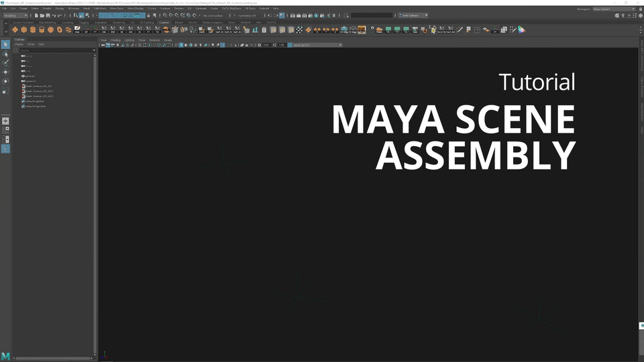
Task: Select the arrow Select tool in toolbox
Action: (x=5, y=45)
